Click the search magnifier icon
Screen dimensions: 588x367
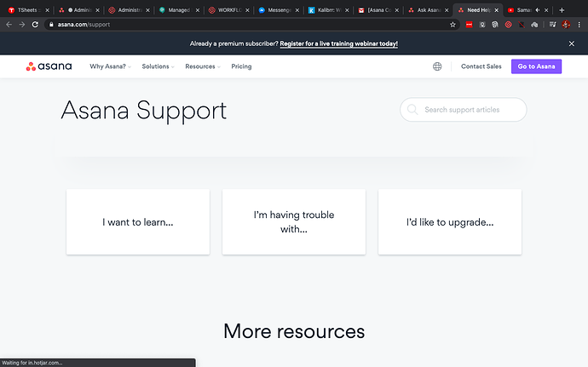point(412,110)
